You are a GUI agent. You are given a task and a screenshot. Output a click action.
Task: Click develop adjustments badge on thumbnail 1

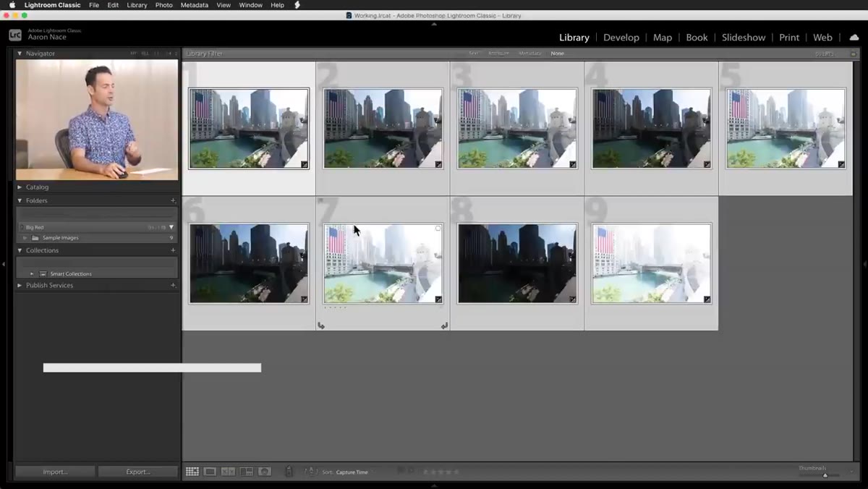(x=305, y=165)
